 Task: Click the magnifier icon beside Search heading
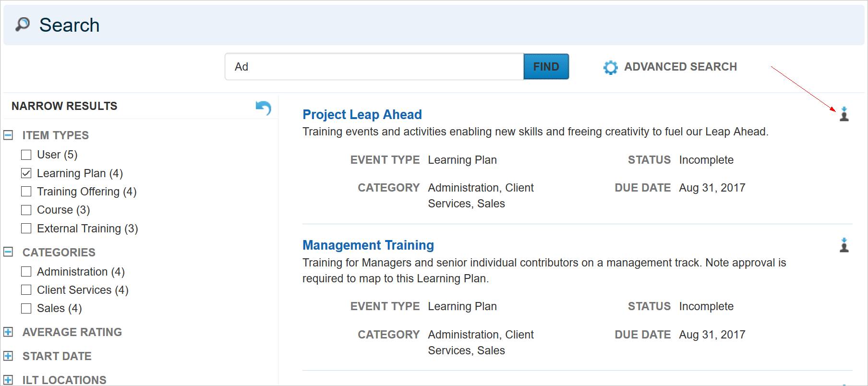[x=22, y=24]
